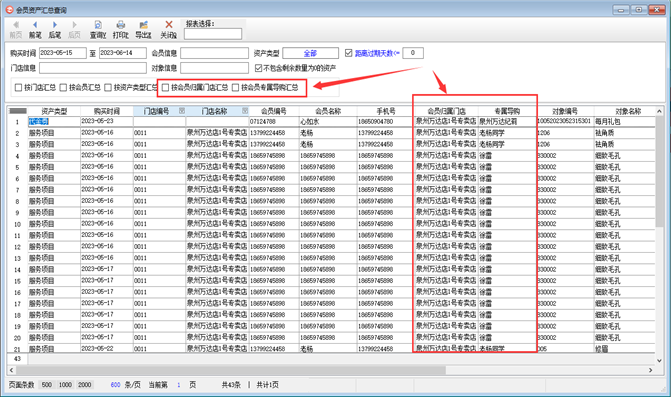Click 对象编号 column header

(x=565, y=111)
